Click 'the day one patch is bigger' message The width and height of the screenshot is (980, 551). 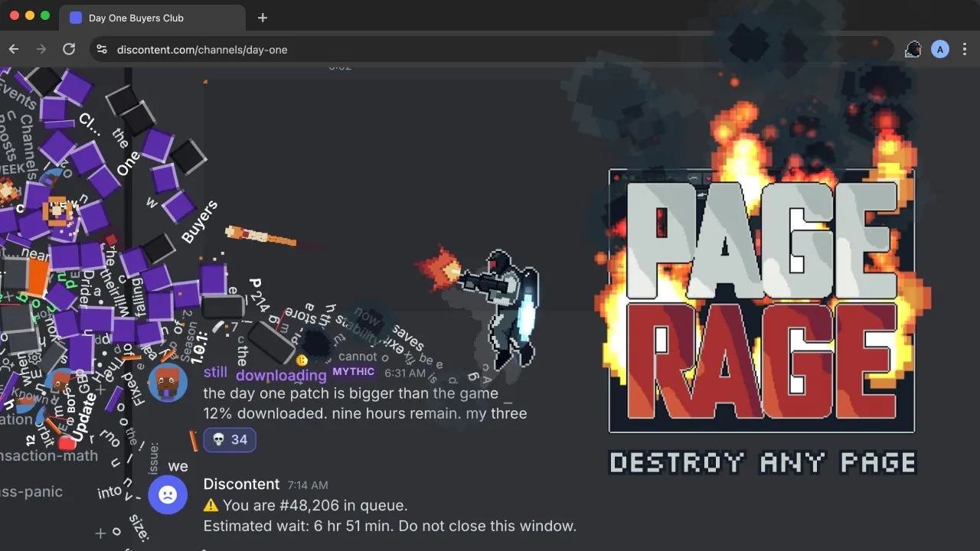[x=351, y=393]
